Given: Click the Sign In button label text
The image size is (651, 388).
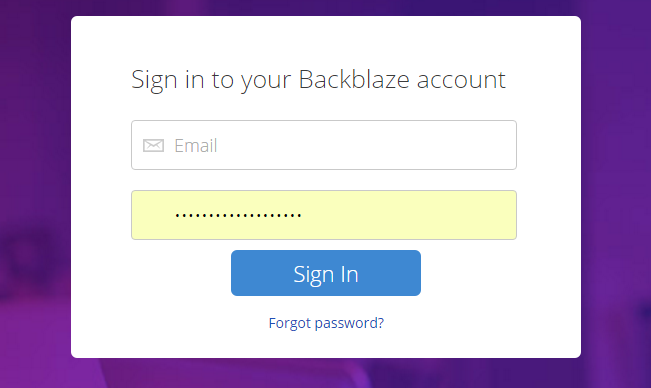Looking at the screenshot, I should pos(326,274).
